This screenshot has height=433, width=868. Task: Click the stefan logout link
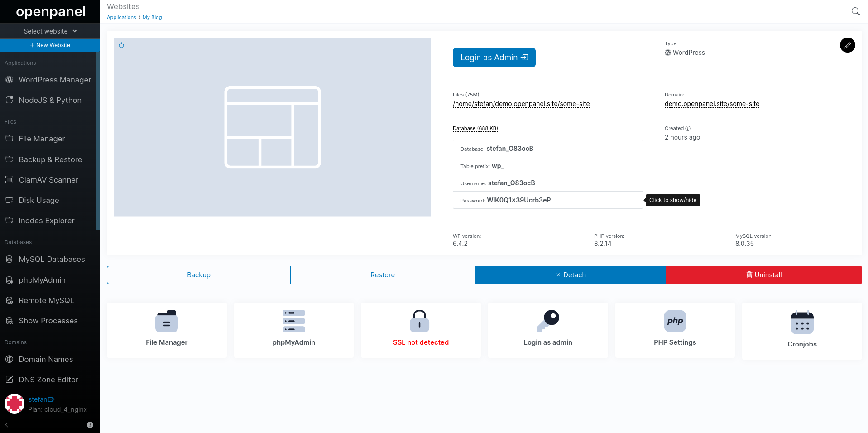(x=41, y=399)
